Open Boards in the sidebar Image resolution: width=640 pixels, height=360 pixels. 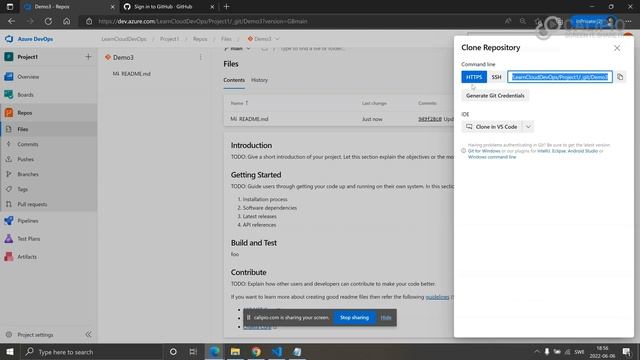point(48,95)
